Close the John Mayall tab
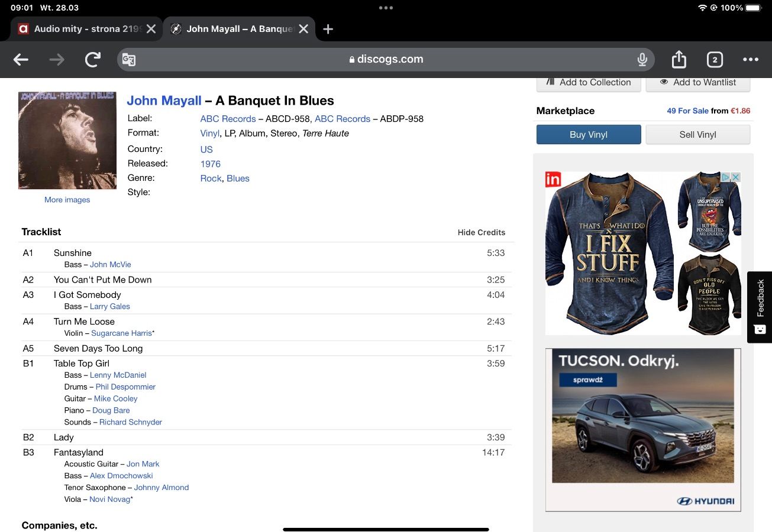This screenshot has height=532, width=772. pyautogui.click(x=303, y=29)
